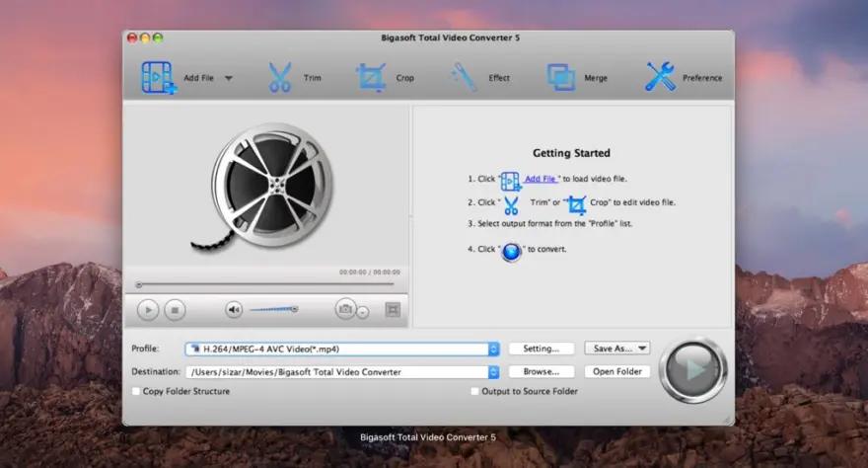Click the red close window button
The image size is (868, 468).
(x=132, y=38)
